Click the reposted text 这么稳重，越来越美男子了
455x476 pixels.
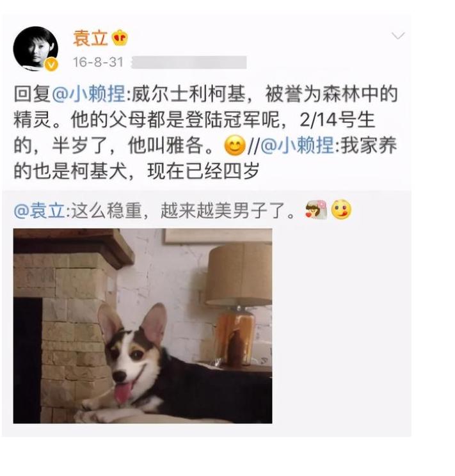[183, 210]
